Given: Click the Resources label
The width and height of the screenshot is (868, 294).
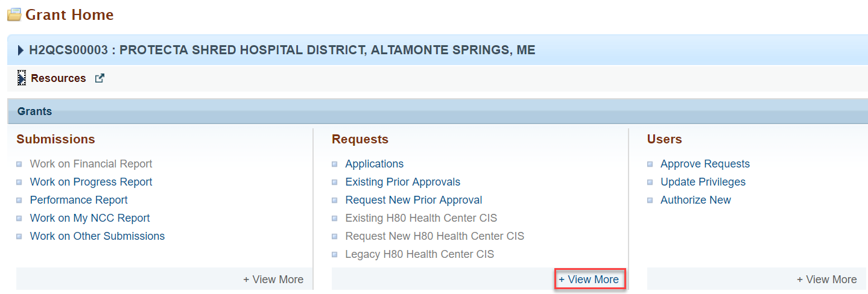Looking at the screenshot, I should (x=59, y=78).
